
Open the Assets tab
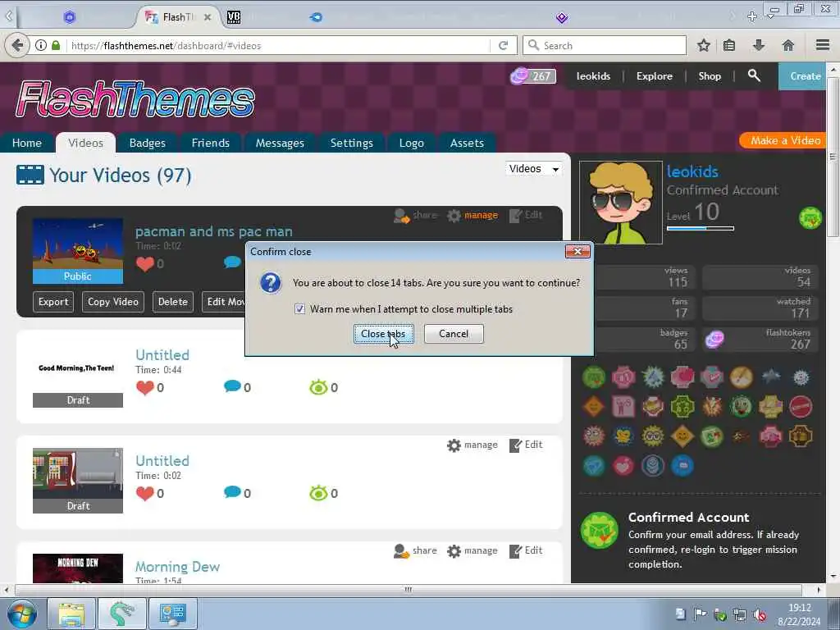pos(467,143)
